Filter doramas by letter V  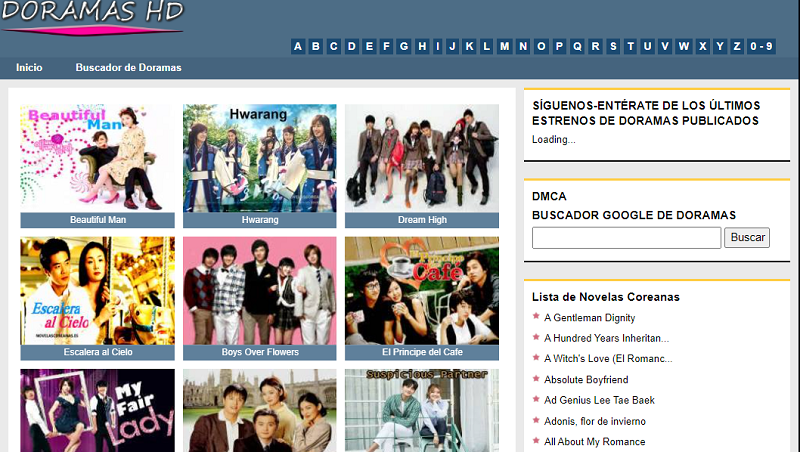pyautogui.click(x=665, y=46)
